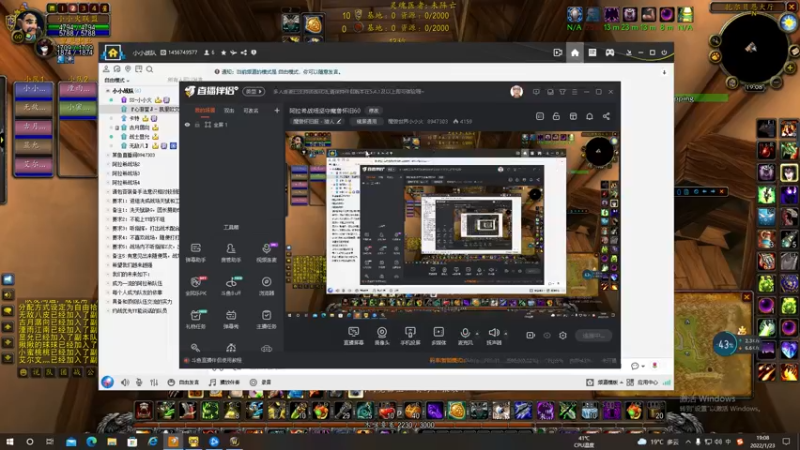Viewport: 800px width, 450px height.
Task: Open 应用中心 in YY bottom bar
Action: [642, 382]
